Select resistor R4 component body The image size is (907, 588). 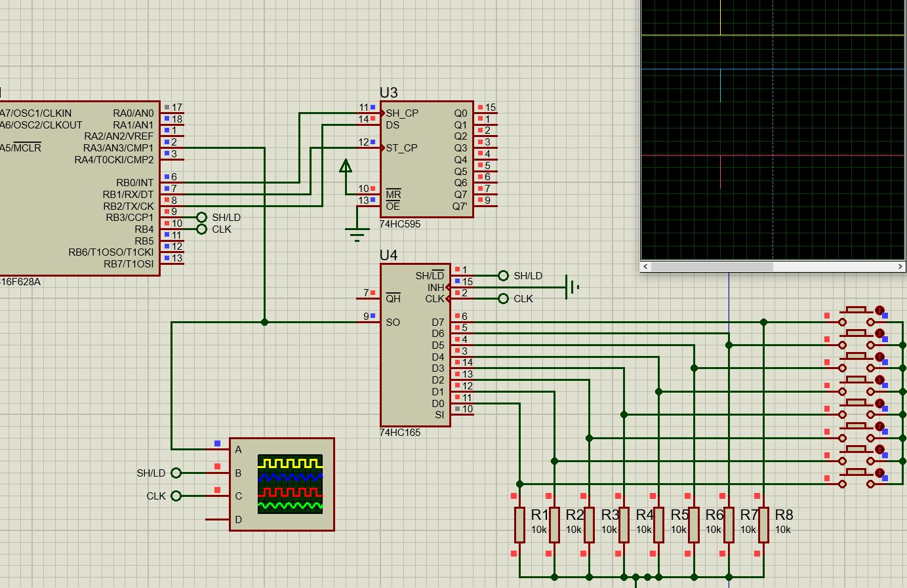click(x=624, y=524)
